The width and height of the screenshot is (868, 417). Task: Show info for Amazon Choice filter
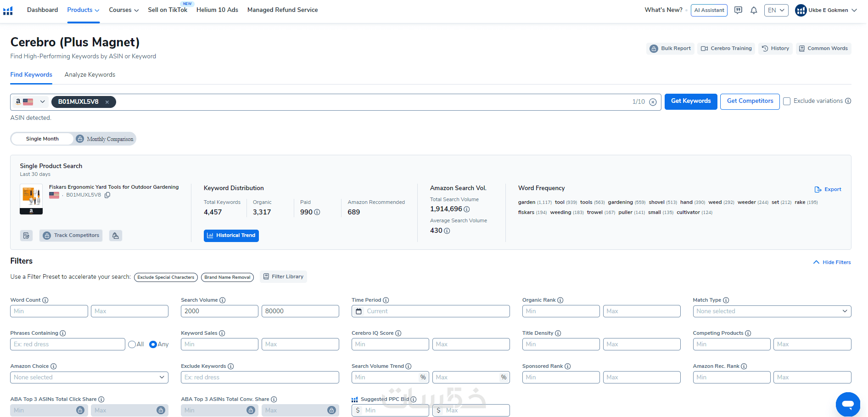pos(54,366)
